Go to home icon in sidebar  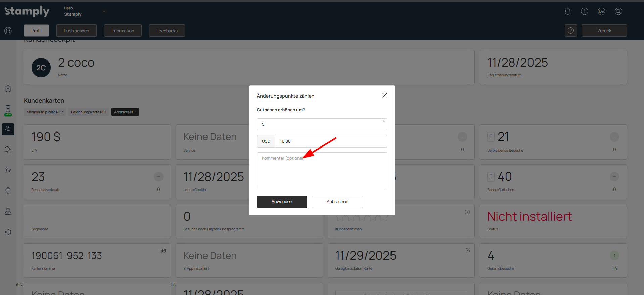pos(8,88)
